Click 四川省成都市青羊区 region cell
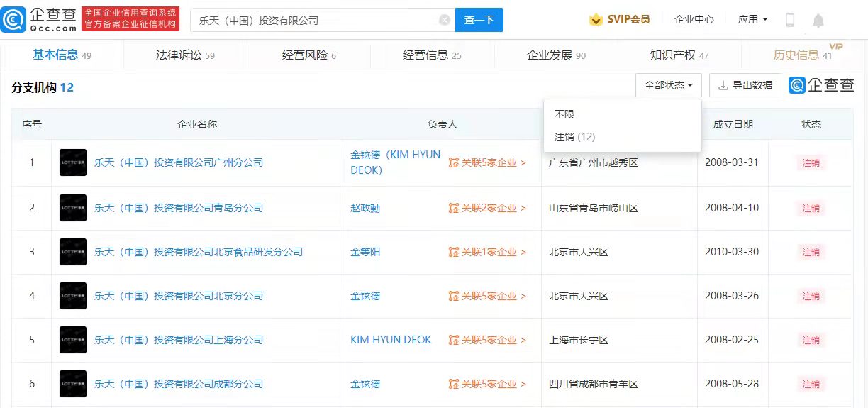Screen dimensions: 868x408 tap(594, 384)
